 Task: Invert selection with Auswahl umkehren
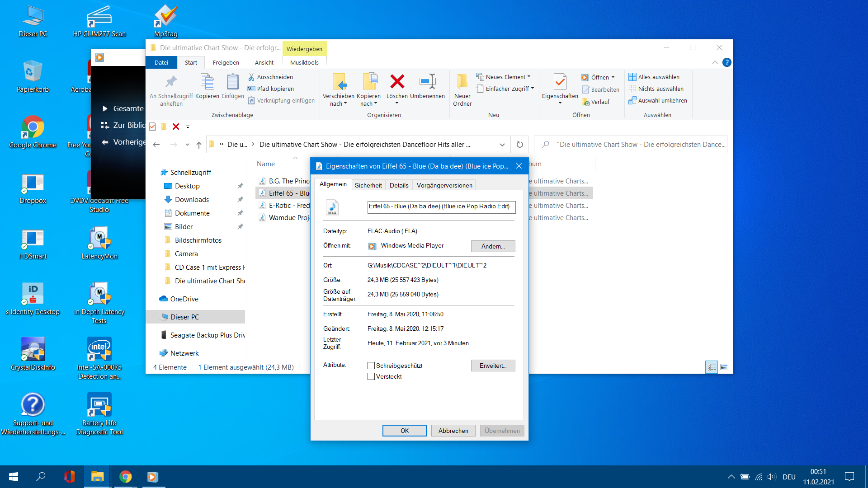pyautogui.click(x=658, y=100)
